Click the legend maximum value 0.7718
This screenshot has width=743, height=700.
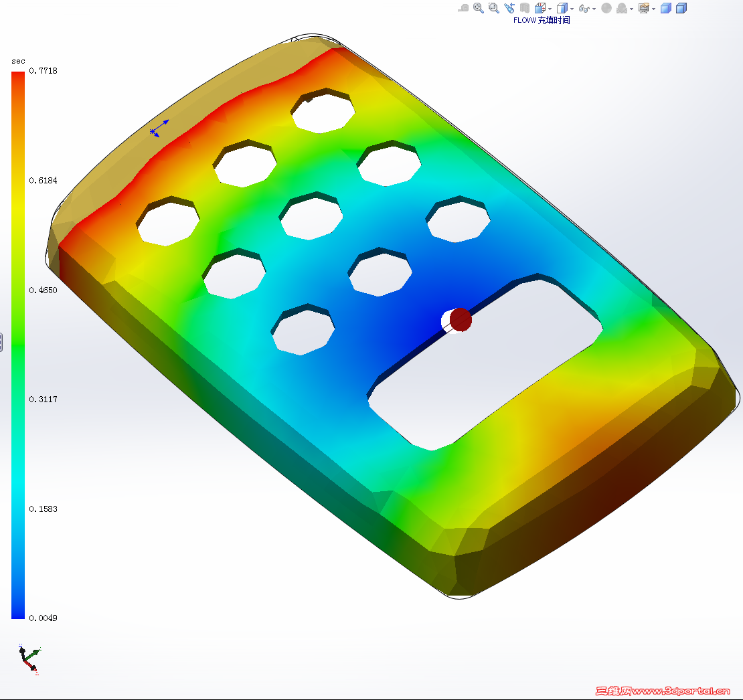point(43,70)
